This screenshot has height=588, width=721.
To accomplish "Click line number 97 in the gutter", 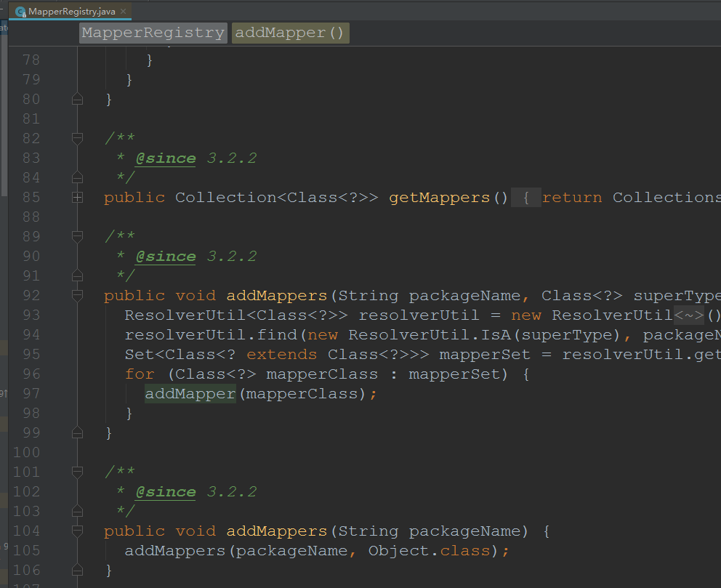I will 31,393.
